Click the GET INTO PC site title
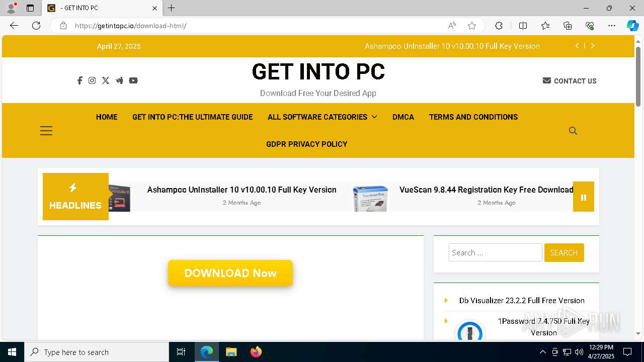 pyautogui.click(x=318, y=71)
